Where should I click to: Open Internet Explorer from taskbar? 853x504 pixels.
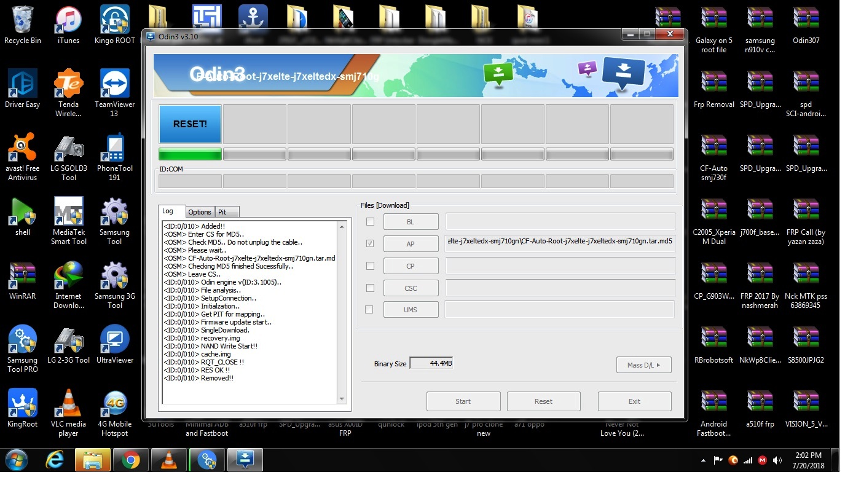click(55, 460)
